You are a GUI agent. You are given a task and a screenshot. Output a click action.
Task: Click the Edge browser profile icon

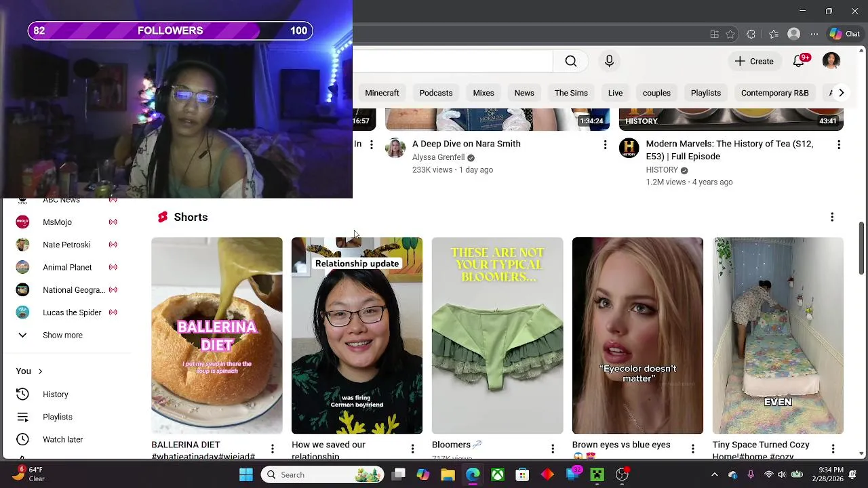click(x=793, y=34)
